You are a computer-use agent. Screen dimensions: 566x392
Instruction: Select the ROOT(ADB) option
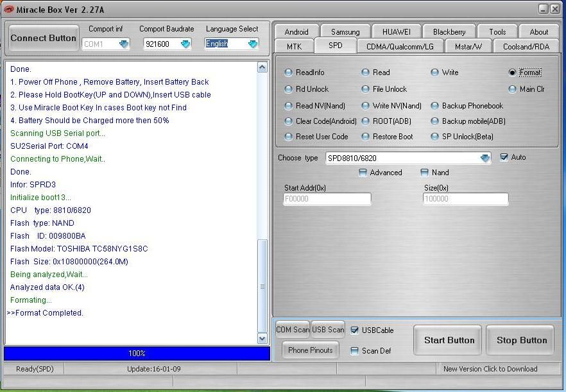pyautogui.click(x=365, y=121)
